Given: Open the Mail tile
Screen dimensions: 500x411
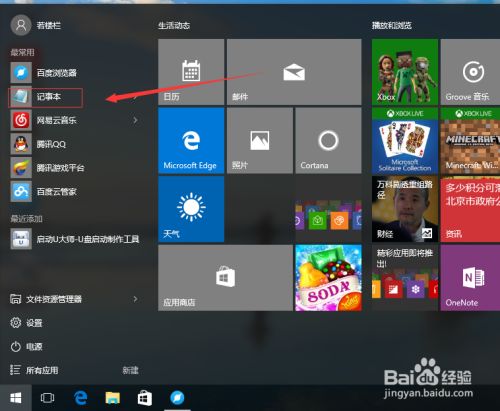Looking at the screenshot, I should pyautogui.click(x=294, y=72).
